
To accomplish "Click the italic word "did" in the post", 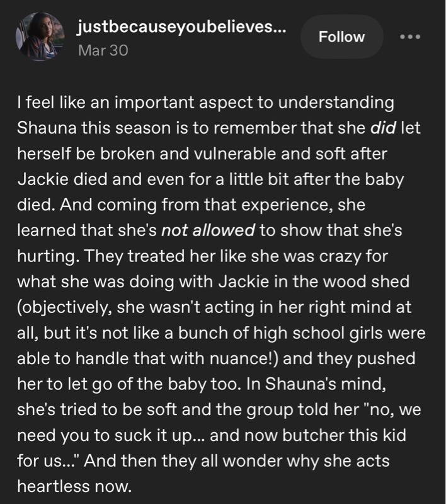I will [x=383, y=128].
